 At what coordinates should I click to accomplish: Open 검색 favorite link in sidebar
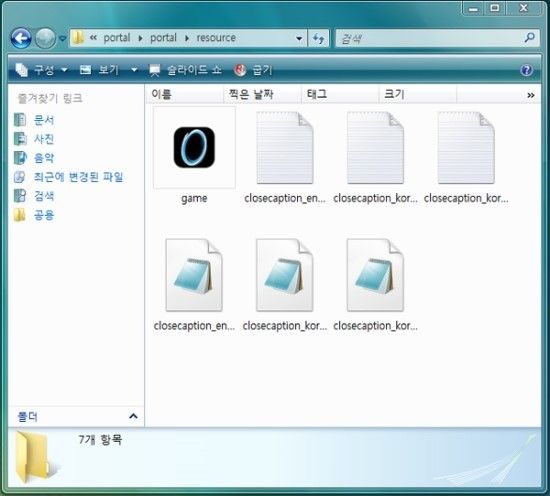point(44,196)
